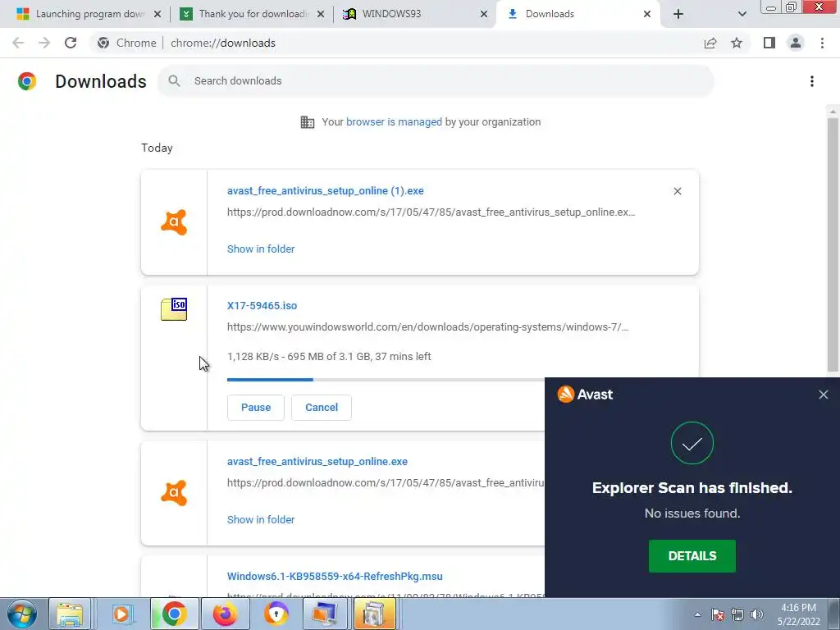This screenshot has width=840, height=630.
Task: Open the Windows Start button
Action: coord(21,614)
